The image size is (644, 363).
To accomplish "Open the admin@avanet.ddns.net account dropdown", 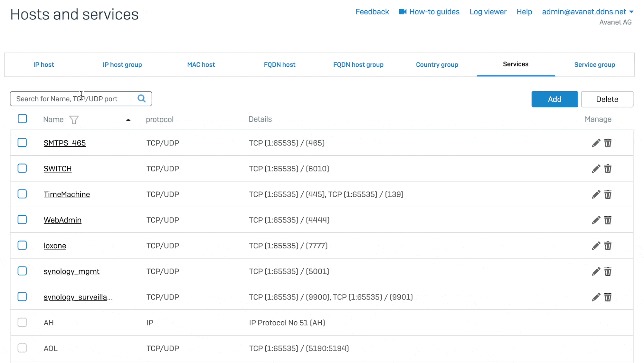I will click(x=588, y=12).
